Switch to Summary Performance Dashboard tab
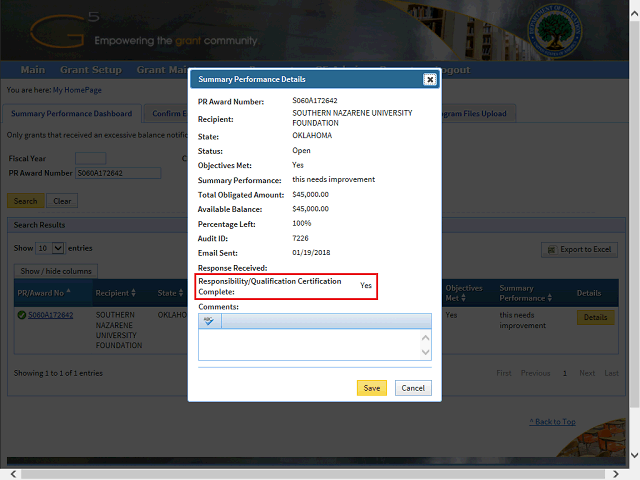This screenshot has width=640, height=480. tap(71, 113)
